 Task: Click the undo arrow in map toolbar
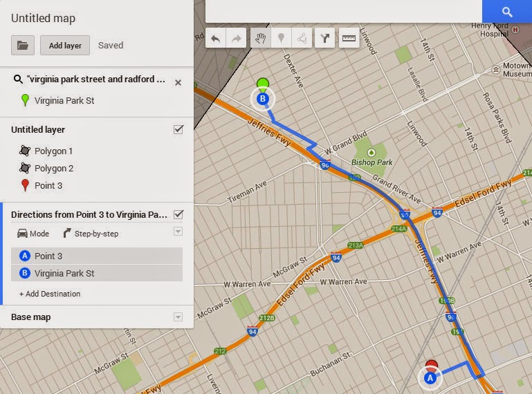[215, 38]
